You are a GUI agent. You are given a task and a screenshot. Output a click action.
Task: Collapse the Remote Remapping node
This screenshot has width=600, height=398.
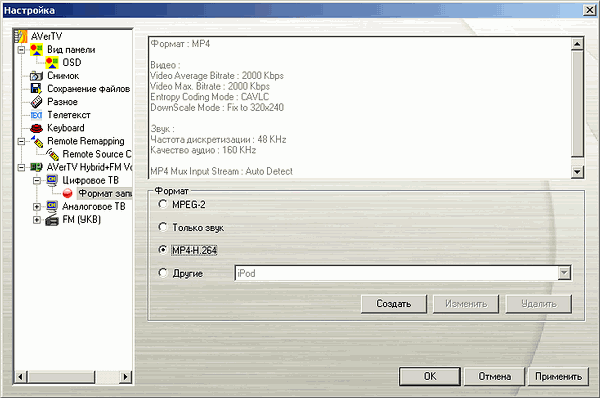tap(21, 141)
